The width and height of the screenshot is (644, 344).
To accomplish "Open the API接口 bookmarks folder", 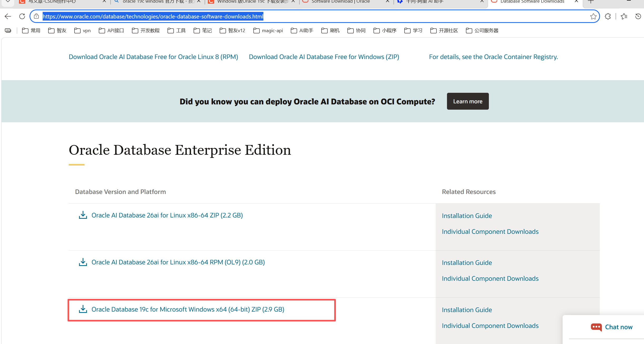I will tap(111, 31).
